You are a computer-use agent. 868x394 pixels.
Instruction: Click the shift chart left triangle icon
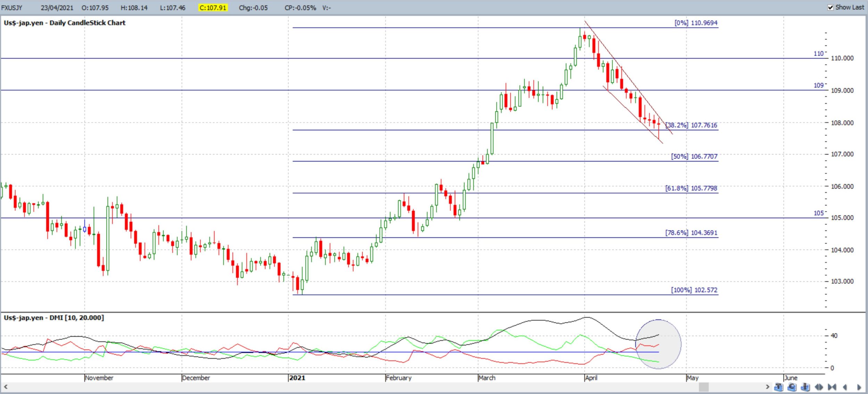click(x=845, y=387)
